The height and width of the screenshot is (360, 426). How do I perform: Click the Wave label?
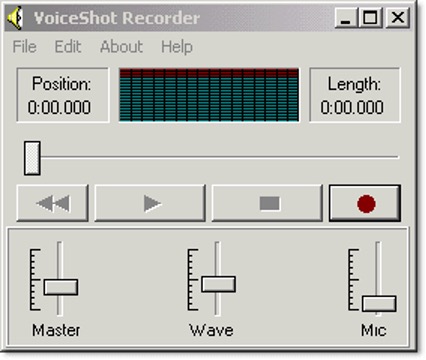[211, 330]
